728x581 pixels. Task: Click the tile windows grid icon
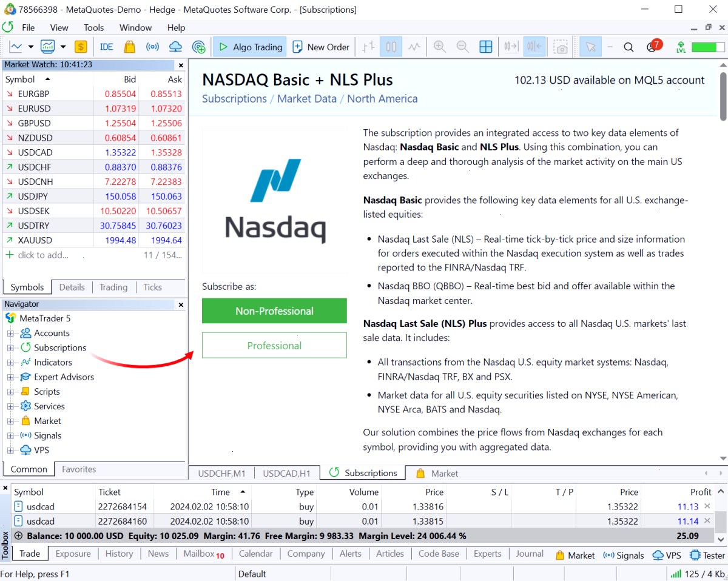point(485,47)
